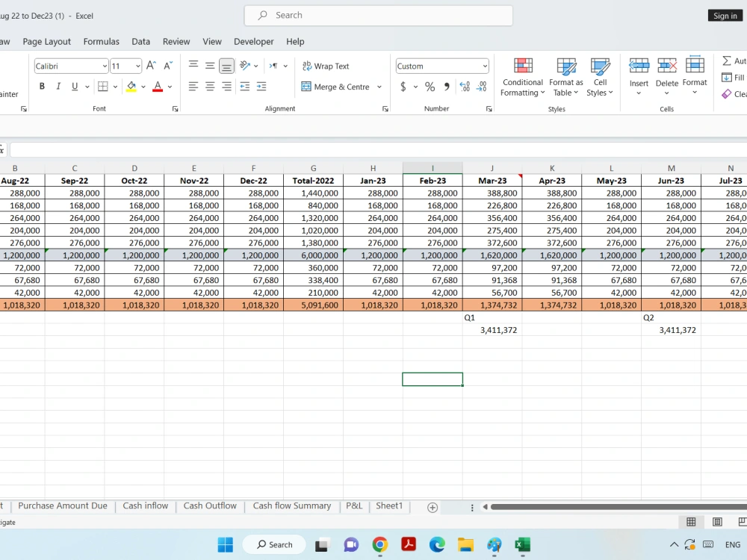
Task: Open Format as Table gallery
Action: (x=566, y=77)
